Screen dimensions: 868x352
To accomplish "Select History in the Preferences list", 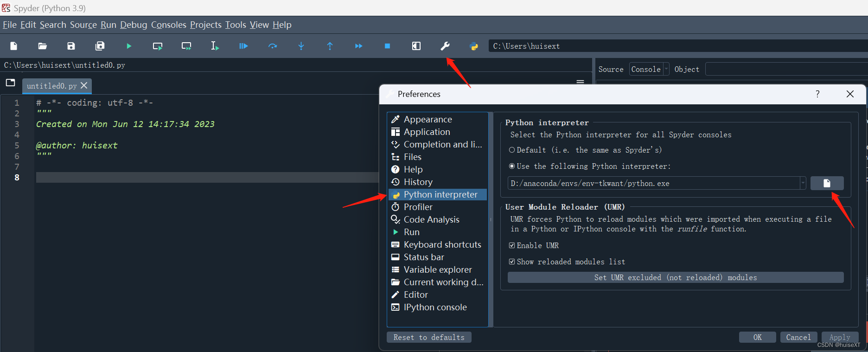I will pyautogui.click(x=438, y=182).
